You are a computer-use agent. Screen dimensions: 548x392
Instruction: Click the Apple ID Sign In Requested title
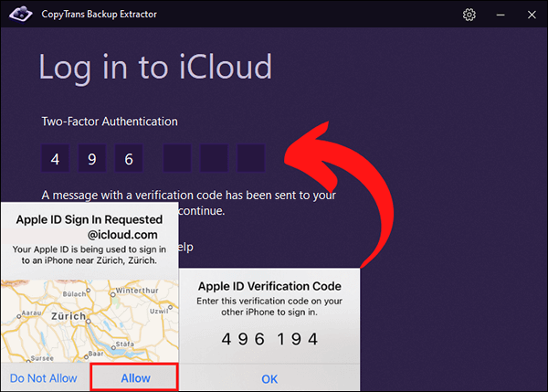(90, 219)
